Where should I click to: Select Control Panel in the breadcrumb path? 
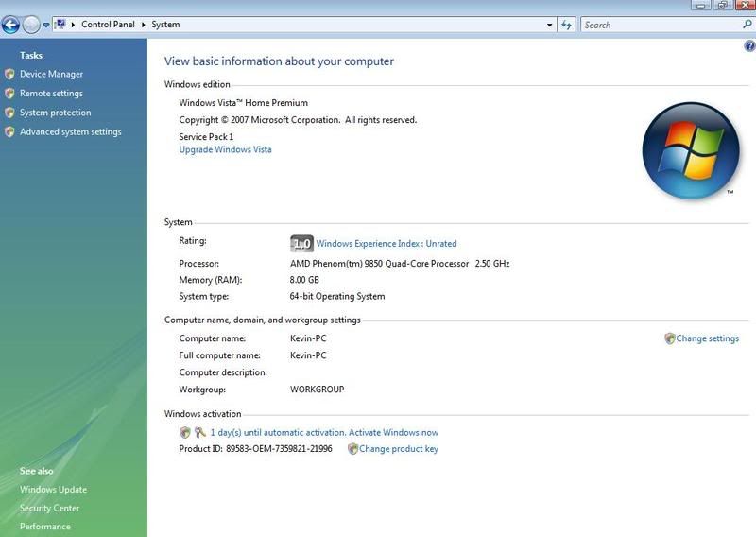110,25
